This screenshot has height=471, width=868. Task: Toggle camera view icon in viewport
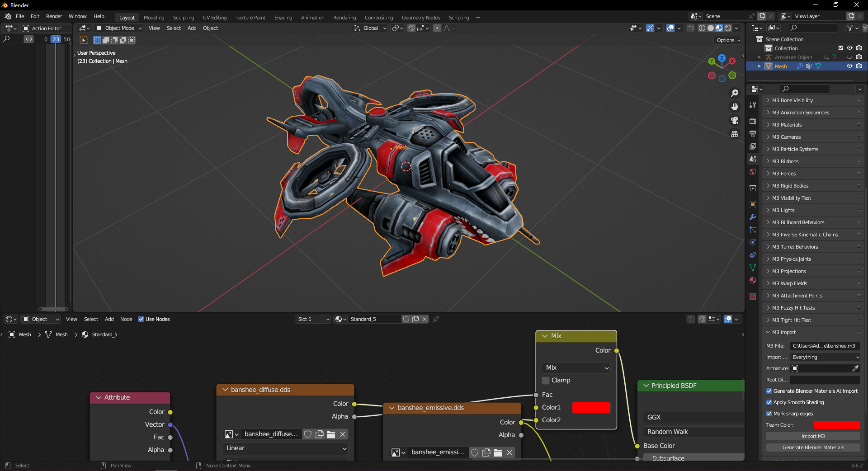[735, 120]
